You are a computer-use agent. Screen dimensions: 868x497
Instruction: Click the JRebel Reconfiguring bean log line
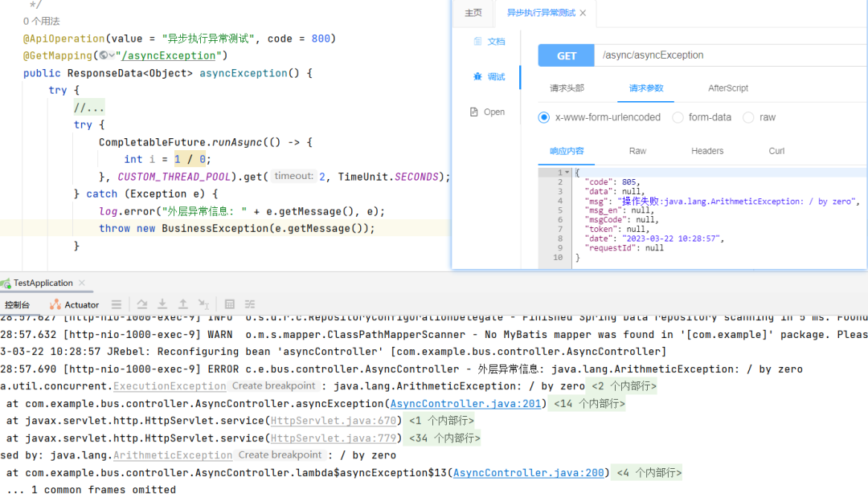[x=334, y=352]
